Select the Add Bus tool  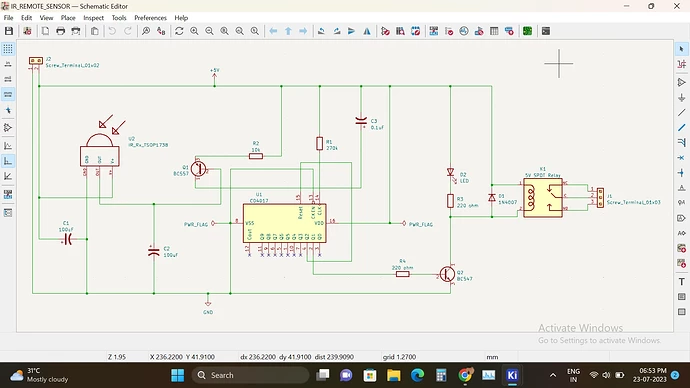tap(682, 128)
